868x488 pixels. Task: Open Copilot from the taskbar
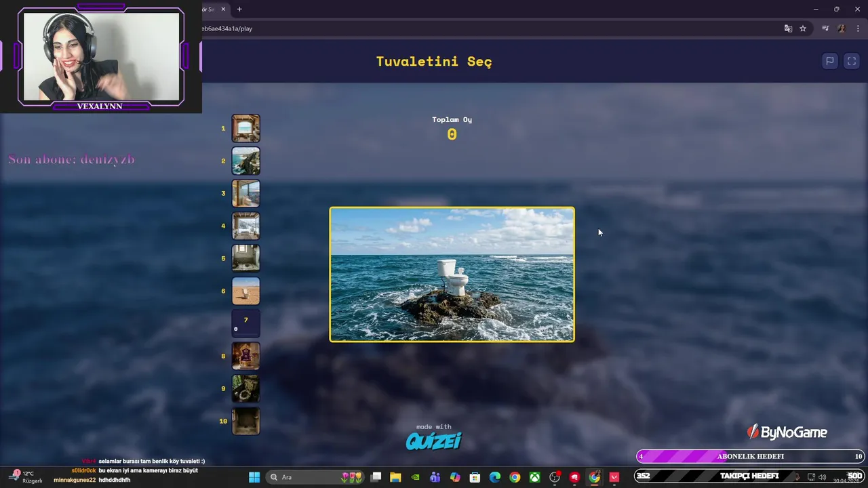455,477
